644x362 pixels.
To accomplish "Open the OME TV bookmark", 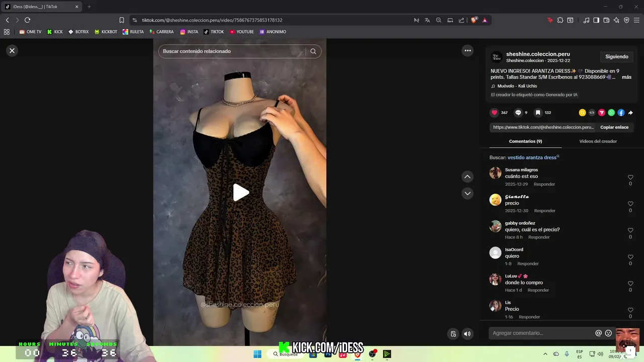I will pyautogui.click(x=30, y=32).
